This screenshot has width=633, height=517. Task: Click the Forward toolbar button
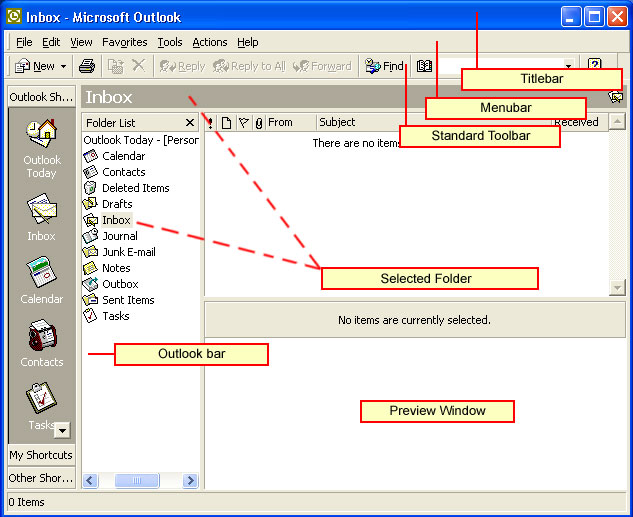pos(322,66)
